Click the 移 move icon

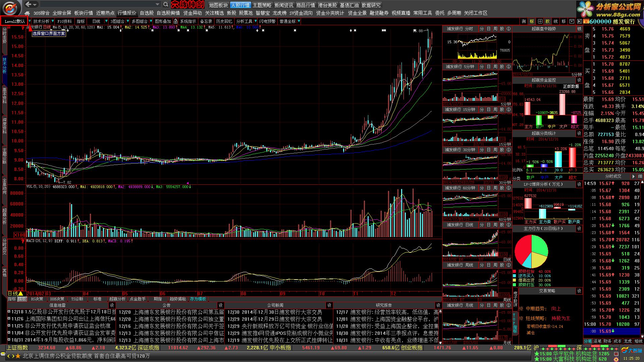(564, 21)
